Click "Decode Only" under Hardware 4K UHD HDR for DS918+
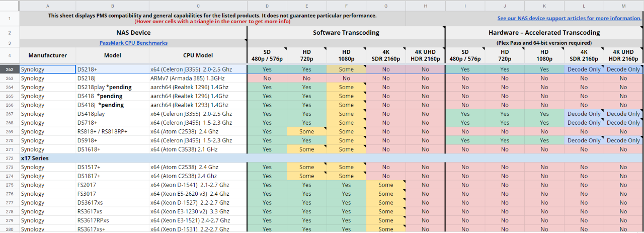The image size is (644, 233). [x=623, y=140]
